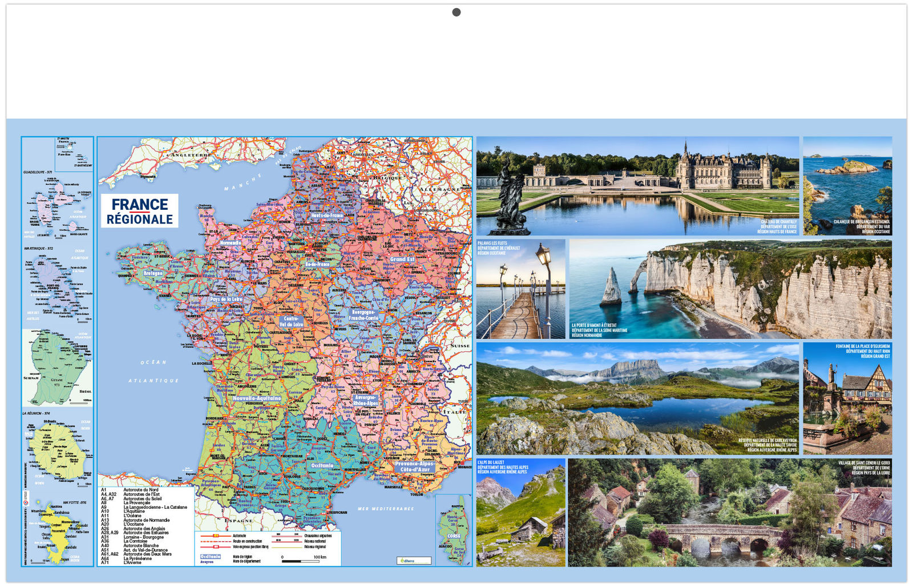Select the Corse inset map
This screenshot has width=913, height=588.
click(x=454, y=529)
